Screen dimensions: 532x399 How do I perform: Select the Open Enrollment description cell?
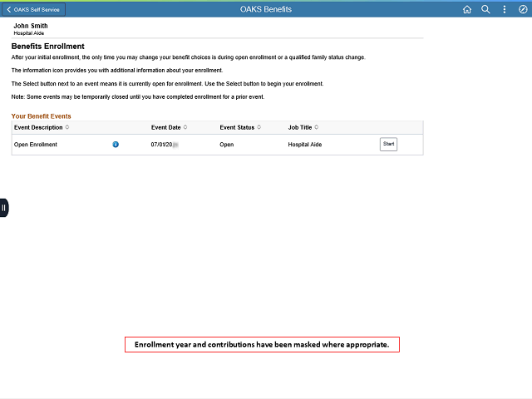[36, 145]
